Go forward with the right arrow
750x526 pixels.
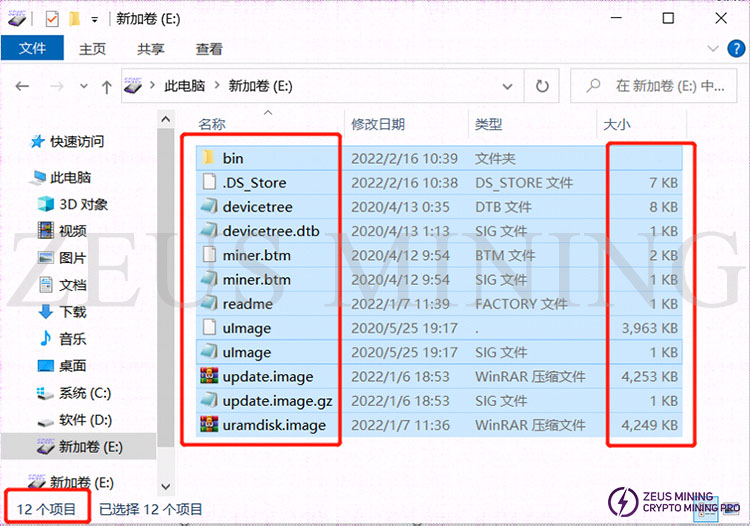(x=56, y=87)
